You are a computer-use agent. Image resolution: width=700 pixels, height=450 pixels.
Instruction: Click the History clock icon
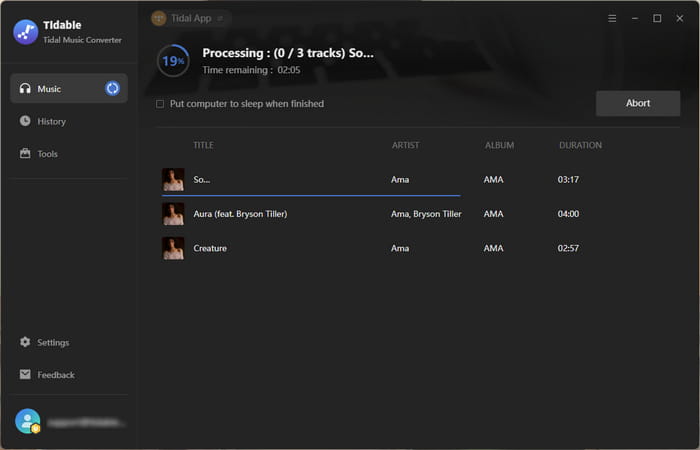(x=25, y=121)
